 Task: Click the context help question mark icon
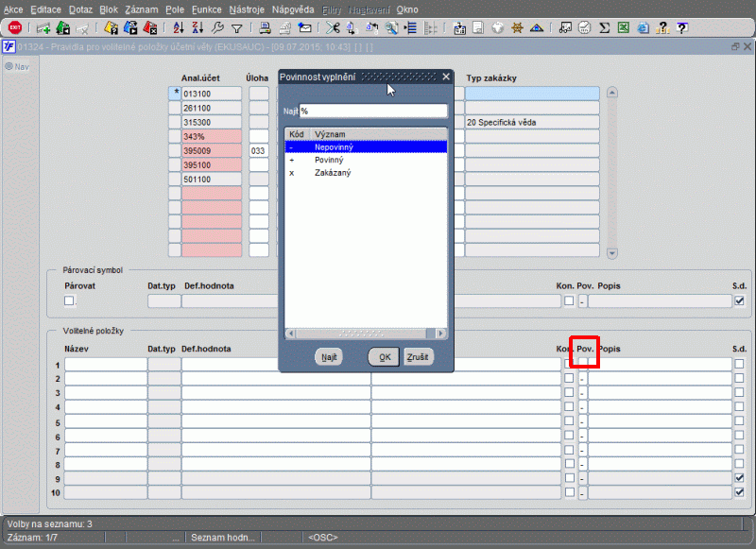point(681,28)
